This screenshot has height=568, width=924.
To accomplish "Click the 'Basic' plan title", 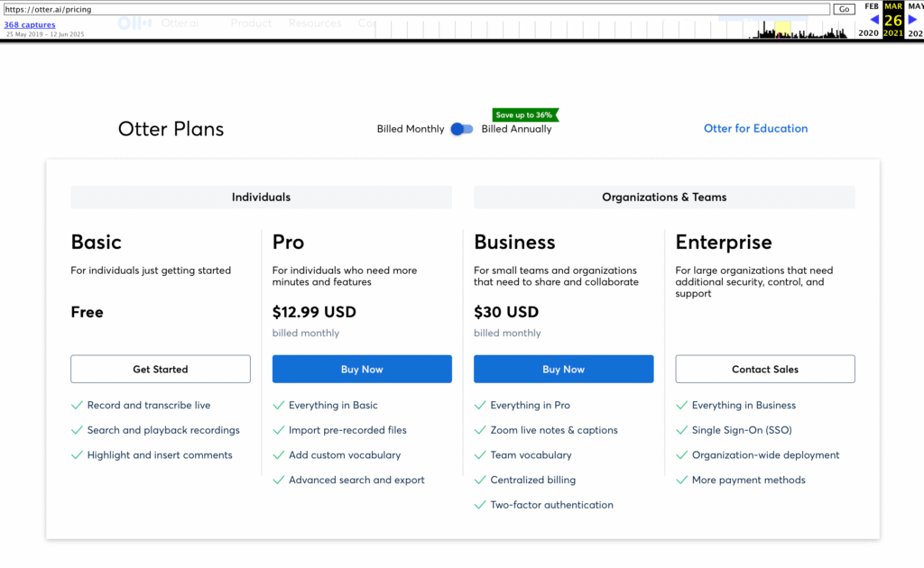I will [x=96, y=242].
